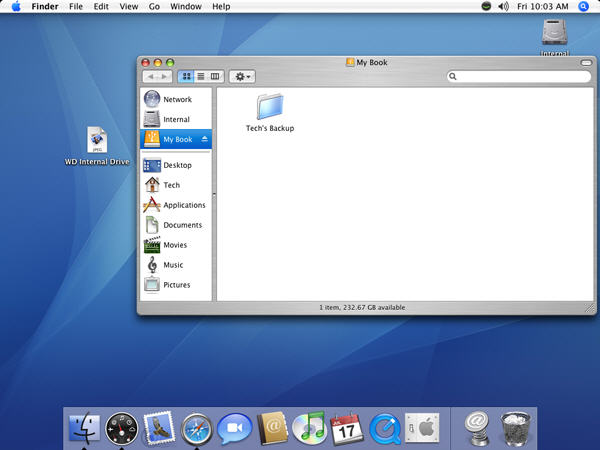Open the Help menu
Image resolution: width=600 pixels, height=450 pixels.
tap(221, 7)
